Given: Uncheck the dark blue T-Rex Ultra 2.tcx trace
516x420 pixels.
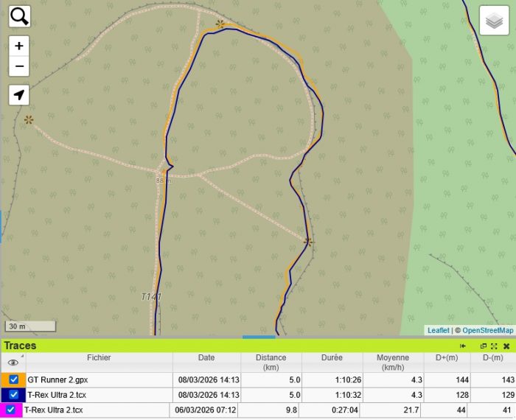Looking at the screenshot, I should 14,395.
